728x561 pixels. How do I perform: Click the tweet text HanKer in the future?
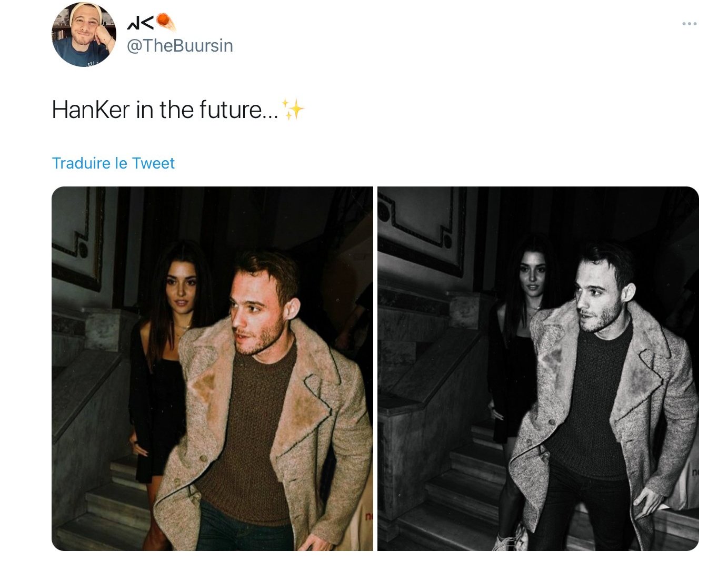[x=165, y=110]
